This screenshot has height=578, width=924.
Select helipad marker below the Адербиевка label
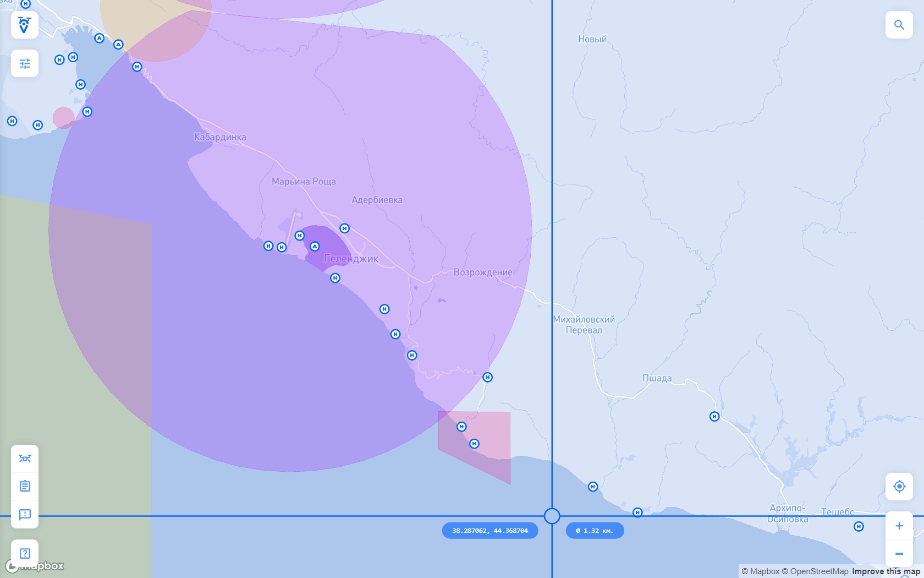[x=344, y=228]
